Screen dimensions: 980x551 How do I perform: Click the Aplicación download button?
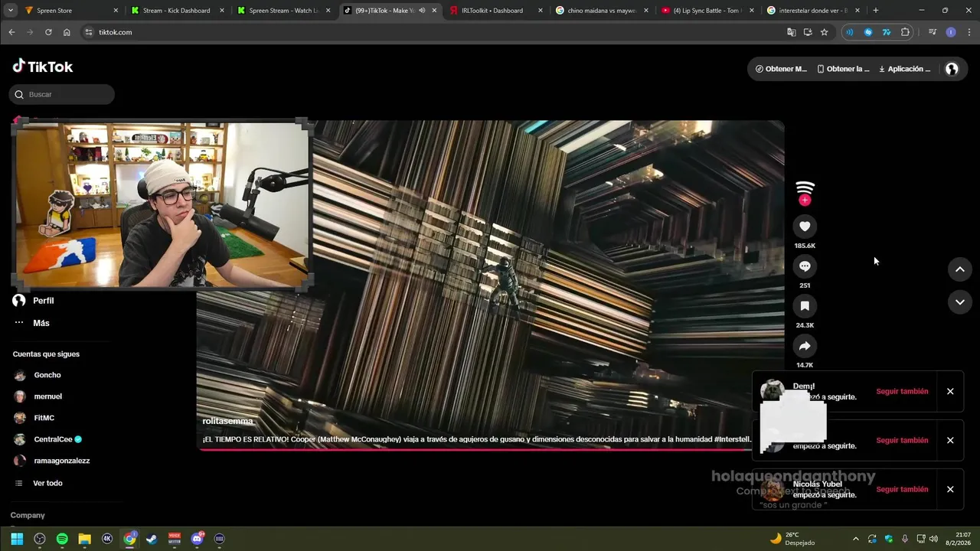[904, 69]
